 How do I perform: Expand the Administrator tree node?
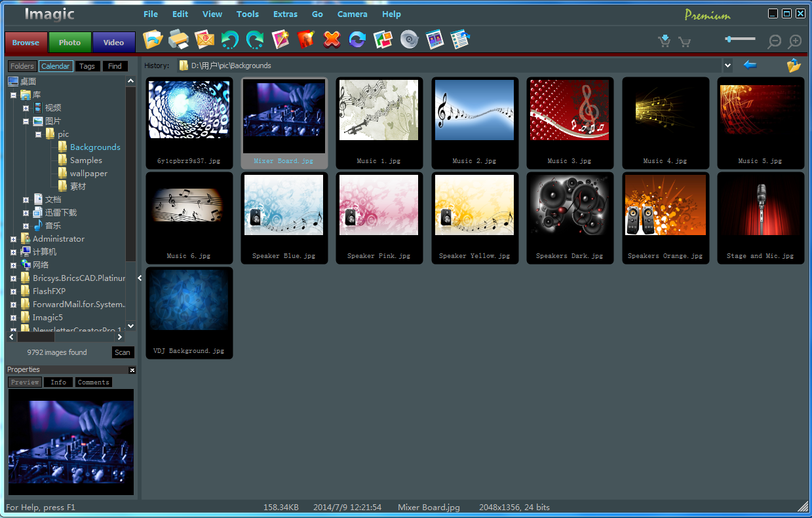pos(13,239)
